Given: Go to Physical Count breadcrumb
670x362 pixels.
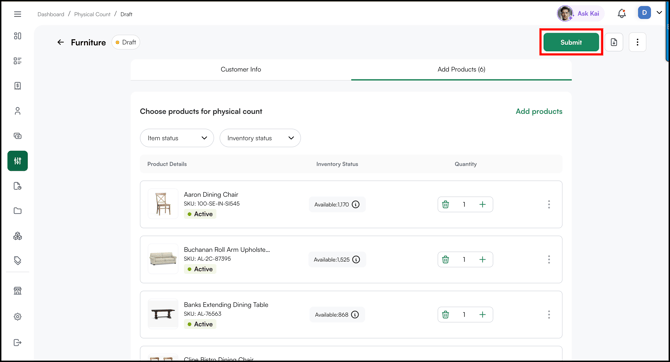Looking at the screenshot, I should click(92, 14).
